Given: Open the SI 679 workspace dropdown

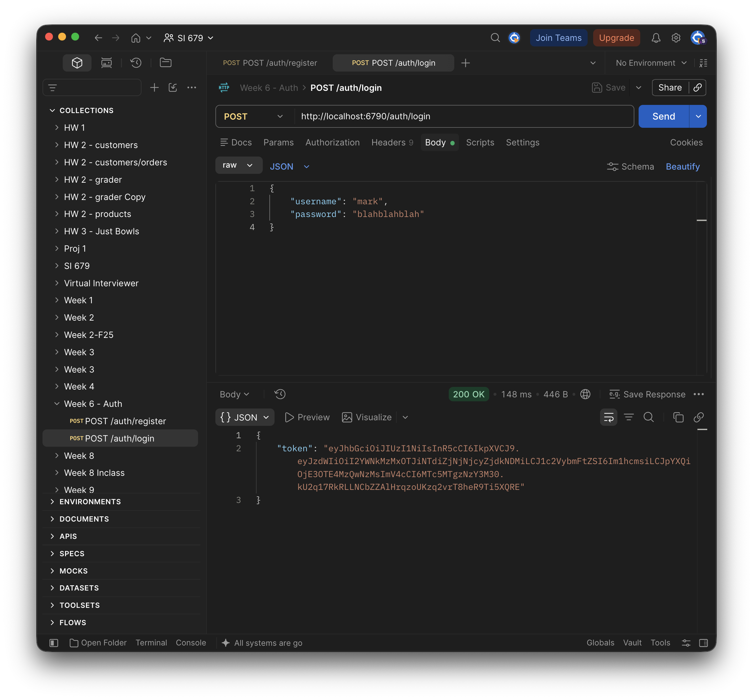Looking at the screenshot, I should (x=189, y=38).
